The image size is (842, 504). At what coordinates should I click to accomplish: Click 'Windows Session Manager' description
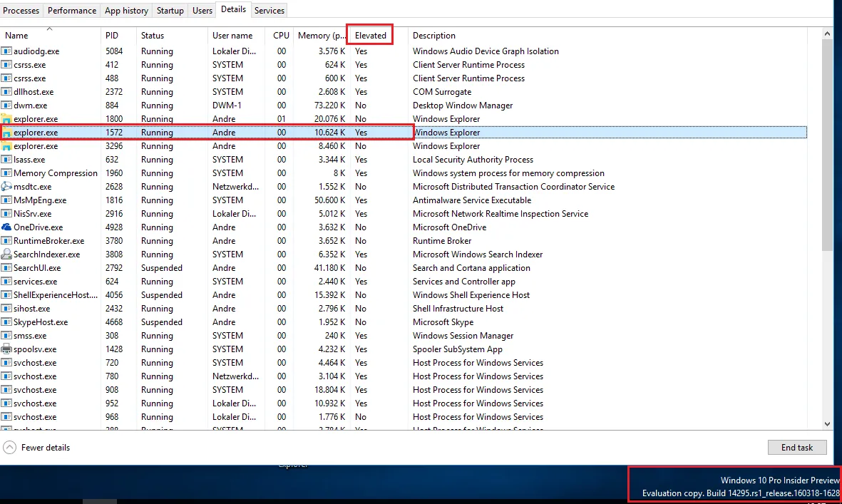tap(463, 336)
